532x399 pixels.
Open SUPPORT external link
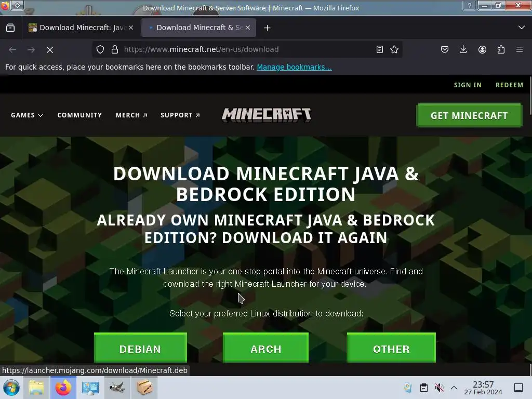click(180, 115)
